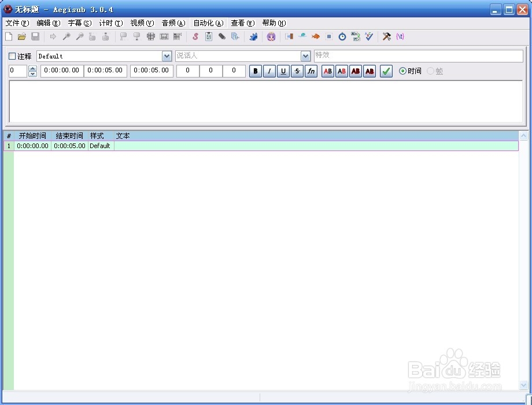Toggle bold B formatting button

click(256, 71)
